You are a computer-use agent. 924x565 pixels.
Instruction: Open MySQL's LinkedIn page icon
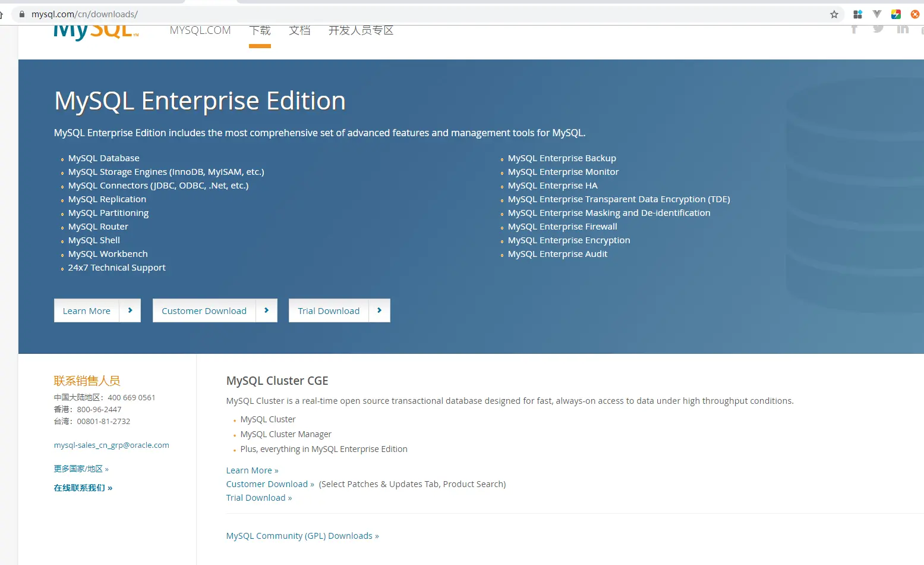pyautogui.click(x=903, y=29)
